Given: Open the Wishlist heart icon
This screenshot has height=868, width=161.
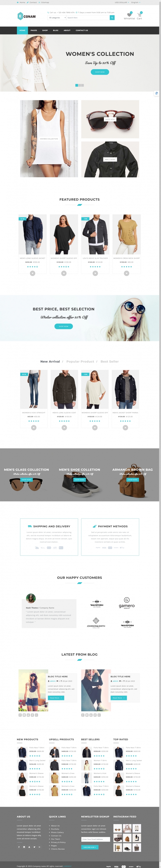Looking at the screenshot, I should pyautogui.click(x=129, y=14).
